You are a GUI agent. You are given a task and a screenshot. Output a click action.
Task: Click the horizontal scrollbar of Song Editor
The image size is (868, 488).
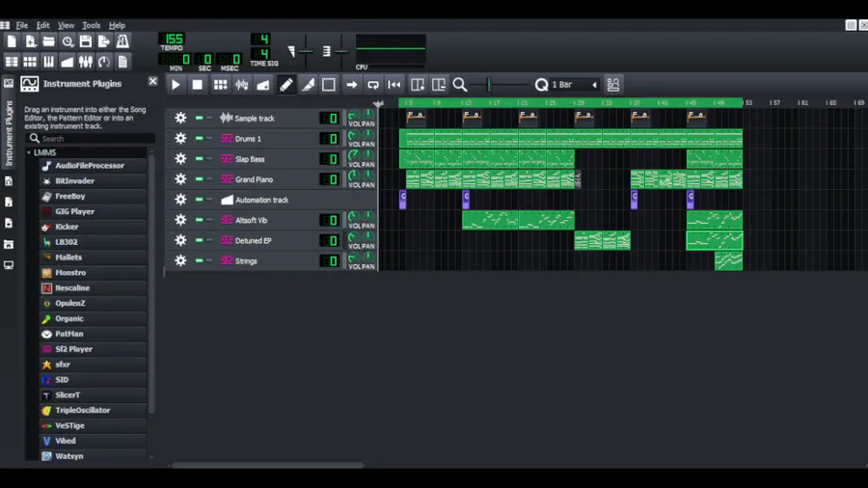tap(268, 465)
